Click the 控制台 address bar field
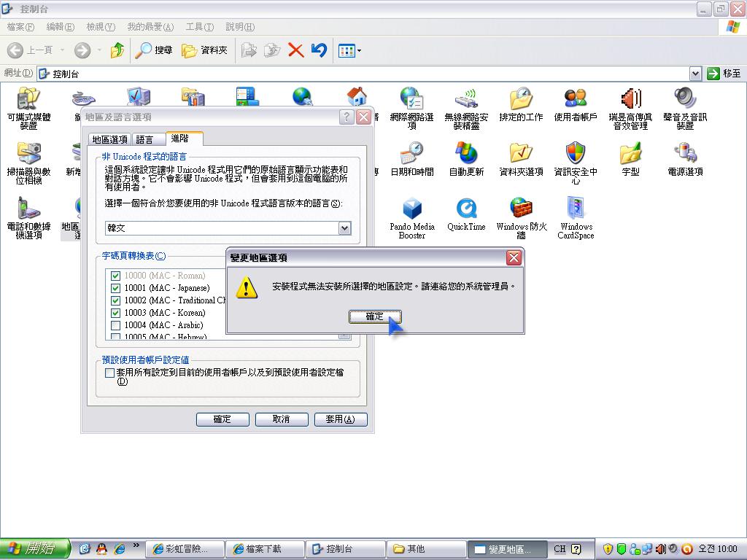Screen dimensions: 747x560 tap(365, 74)
